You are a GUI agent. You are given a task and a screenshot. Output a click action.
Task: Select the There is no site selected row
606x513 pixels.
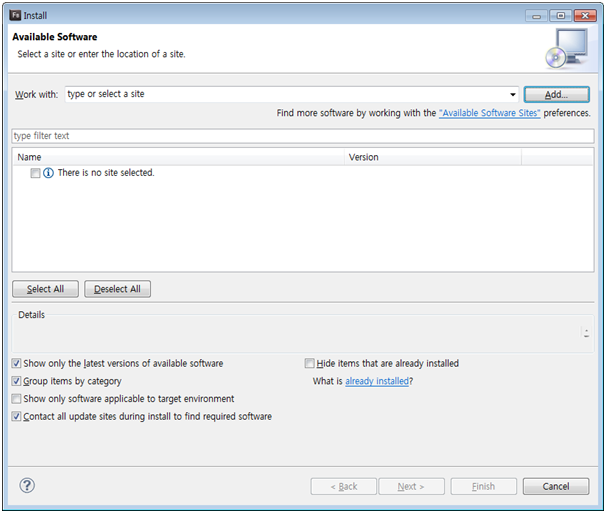pyautogui.click(x=303, y=173)
